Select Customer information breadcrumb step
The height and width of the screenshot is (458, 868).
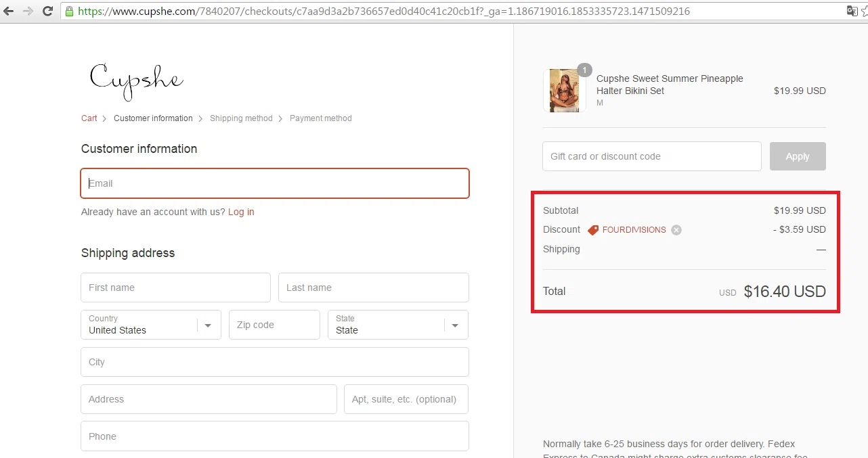(153, 118)
